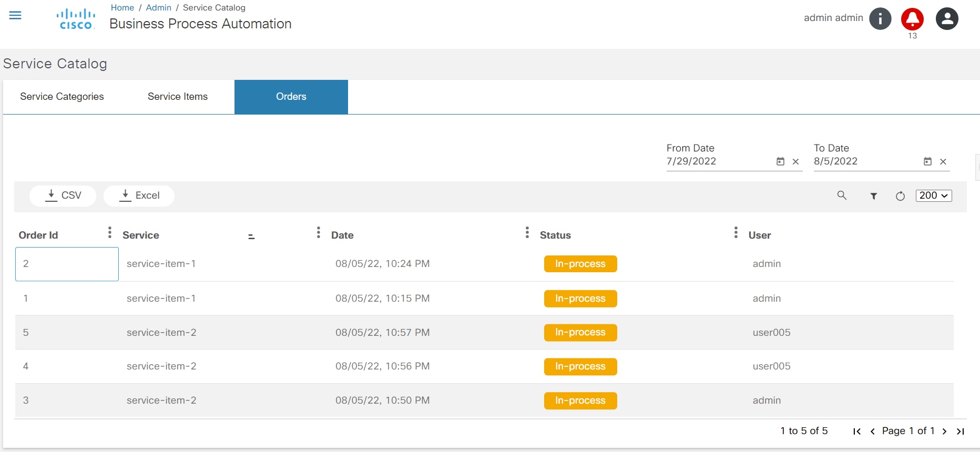Image resolution: width=980 pixels, height=452 pixels.
Task: Switch to the Service Items tab
Action: 178,97
